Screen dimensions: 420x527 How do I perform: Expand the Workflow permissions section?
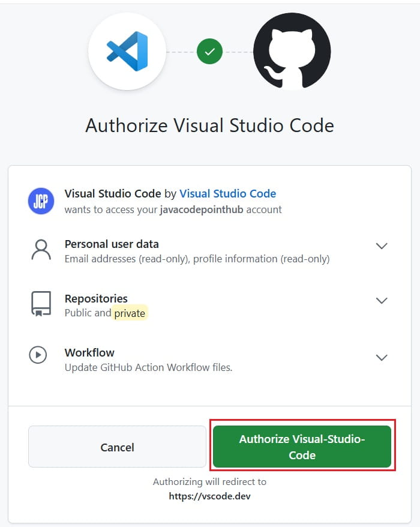coord(382,357)
